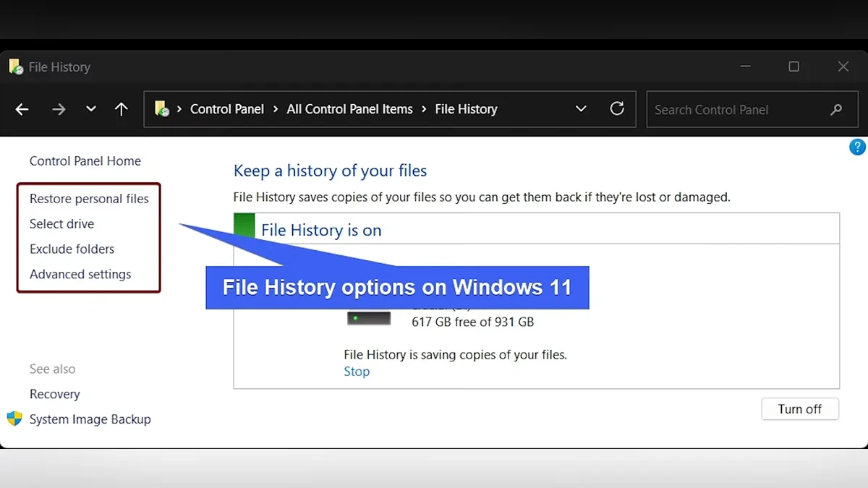Click the File History title bar icon
The width and height of the screenshot is (868, 488).
tap(16, 67)
